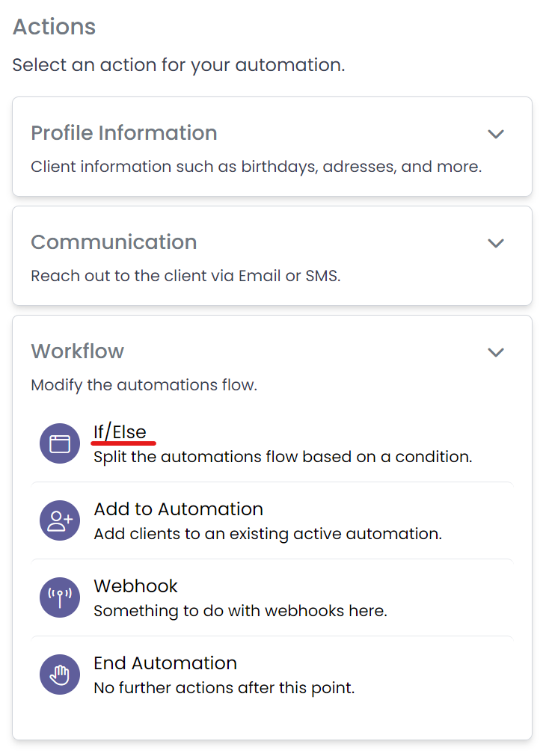Click the If/Else window icon
The height and width of the screenshot is (756, 546).
click(x=59, y=444)
